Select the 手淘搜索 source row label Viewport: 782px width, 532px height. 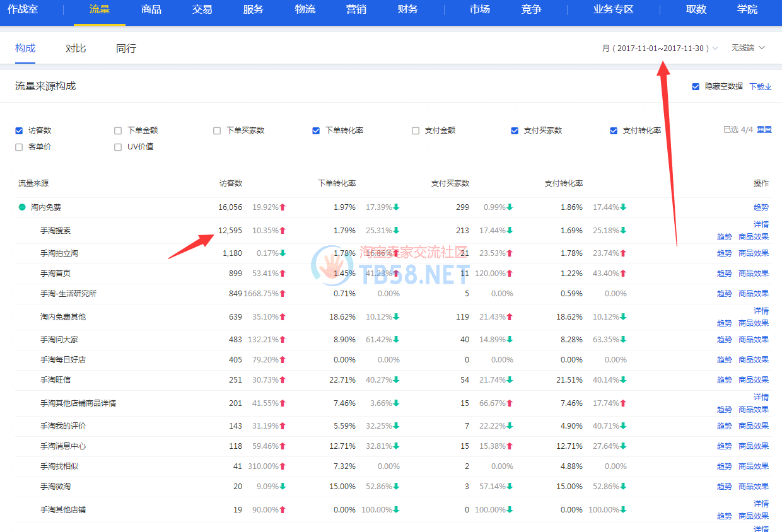point(55,231)
